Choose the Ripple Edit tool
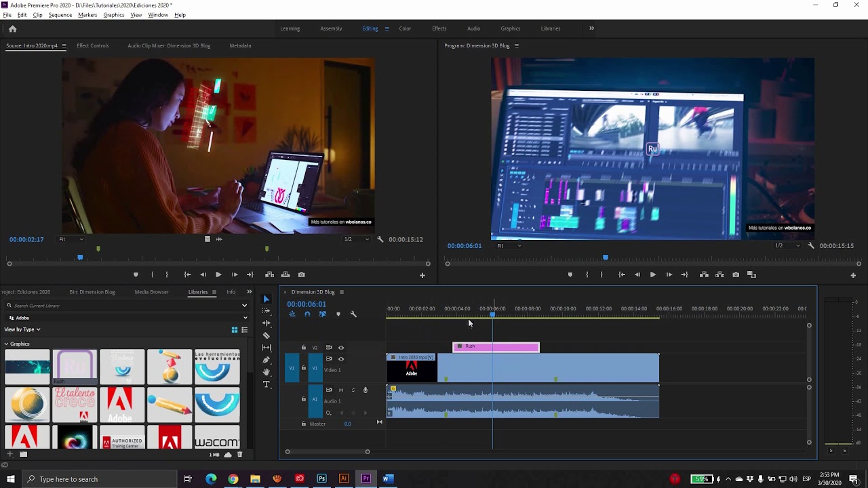 click(x=266, y=323)
